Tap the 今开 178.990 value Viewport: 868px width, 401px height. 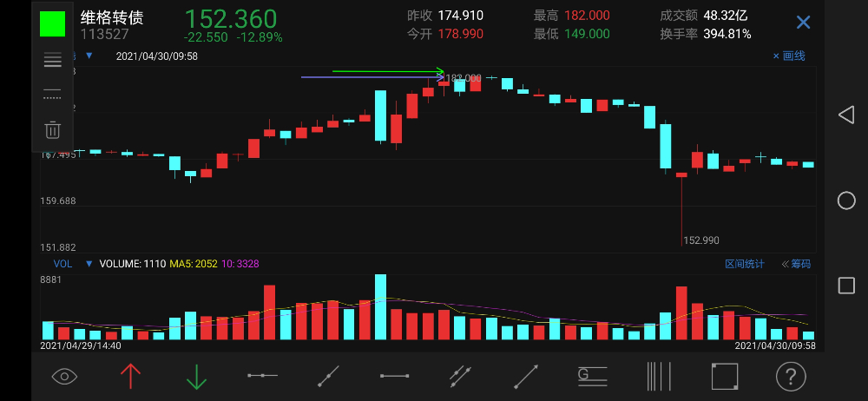[461, 35]
